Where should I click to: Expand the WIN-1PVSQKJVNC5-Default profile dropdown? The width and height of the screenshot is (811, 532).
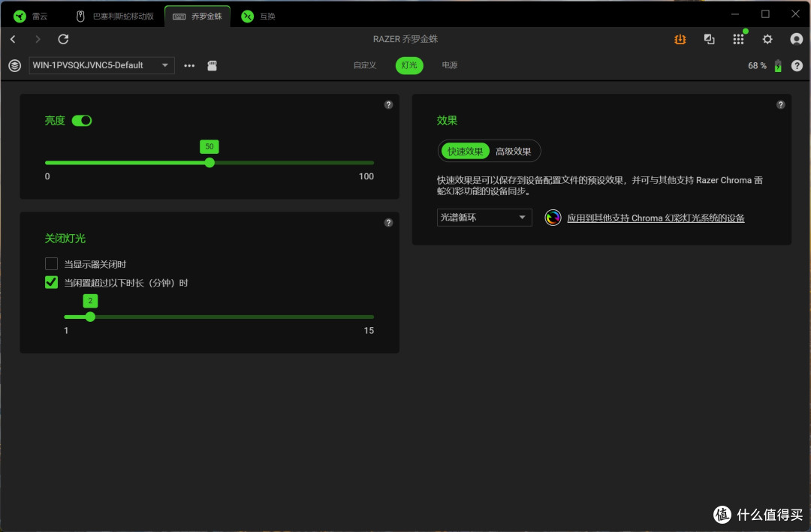coord(101,66)
